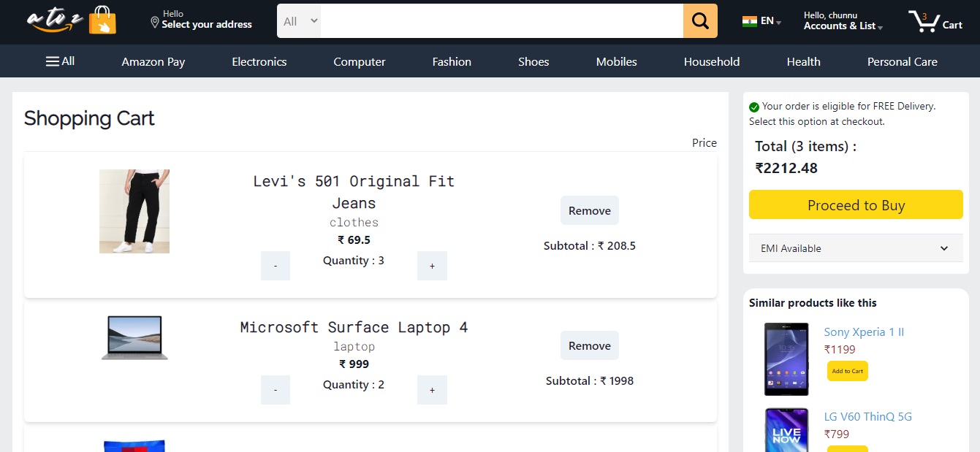
Task: Open the Sony Xperia 1 II link
Action: click(864, 332)
